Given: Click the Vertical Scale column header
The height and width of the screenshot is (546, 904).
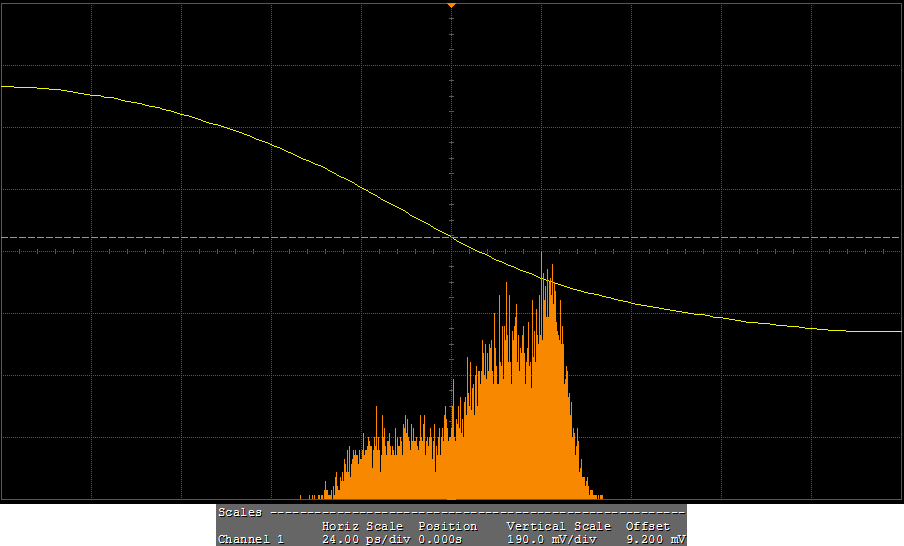Looking at the screenshot, I should 558,526.
